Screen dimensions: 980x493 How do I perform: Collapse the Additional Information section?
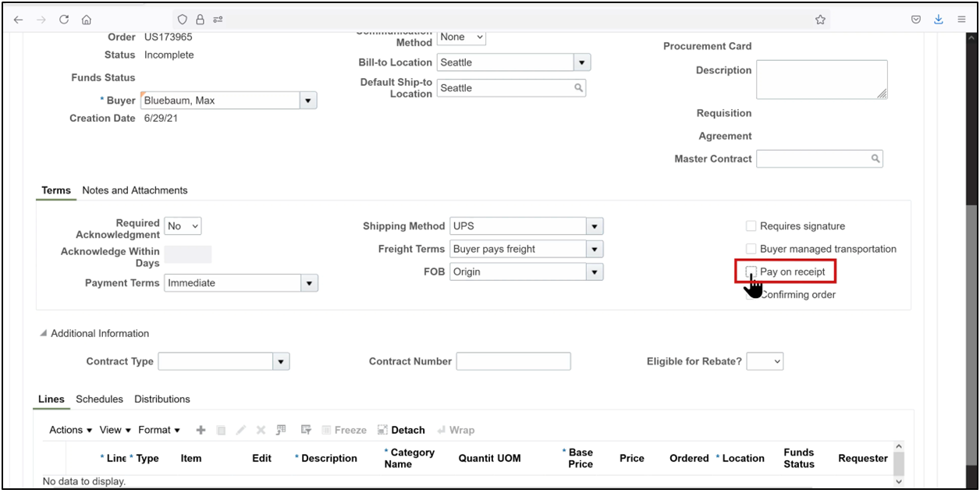point(44,332)
